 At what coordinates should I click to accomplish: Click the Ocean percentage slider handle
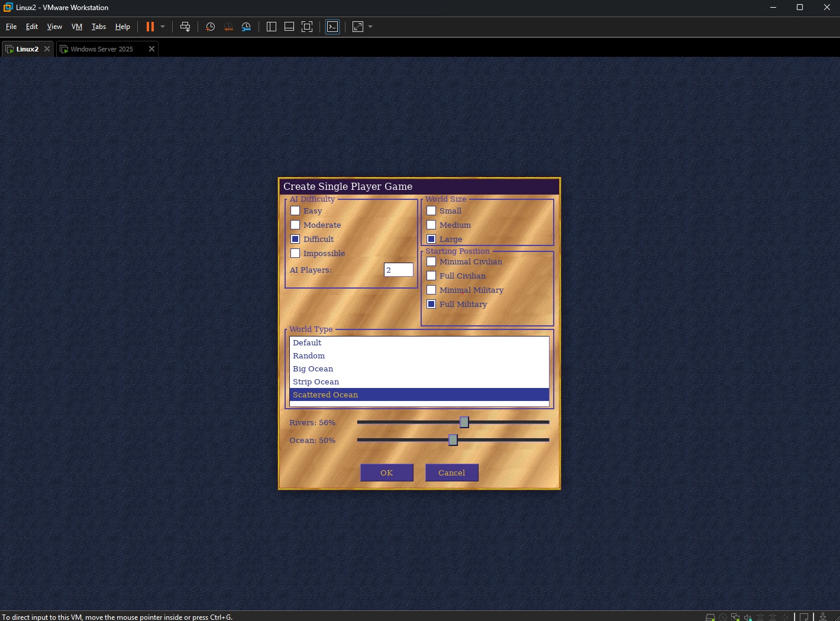click(453, 440)
